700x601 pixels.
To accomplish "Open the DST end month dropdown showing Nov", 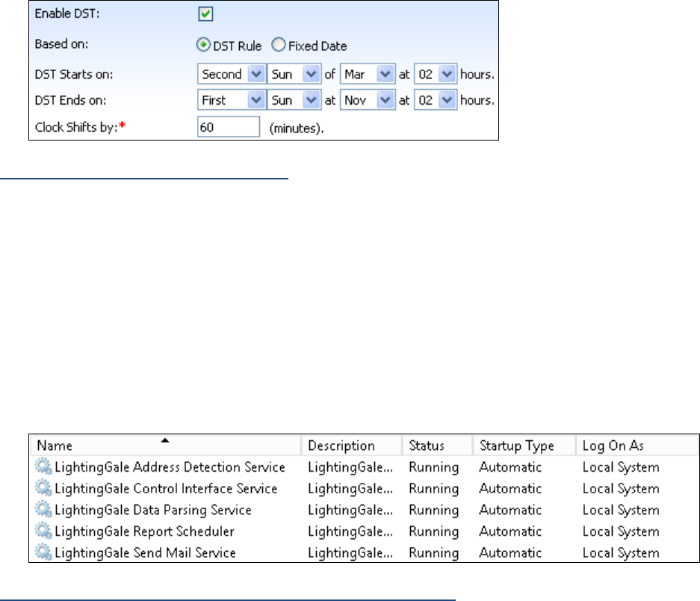I will (368, 100).
